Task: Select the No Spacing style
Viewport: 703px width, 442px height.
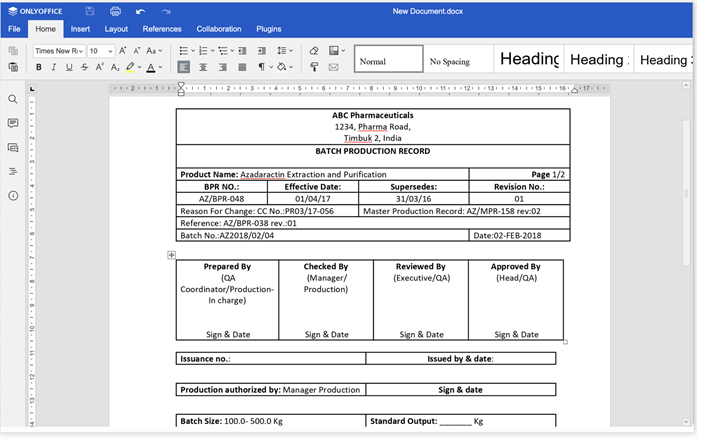Action: 458,59
